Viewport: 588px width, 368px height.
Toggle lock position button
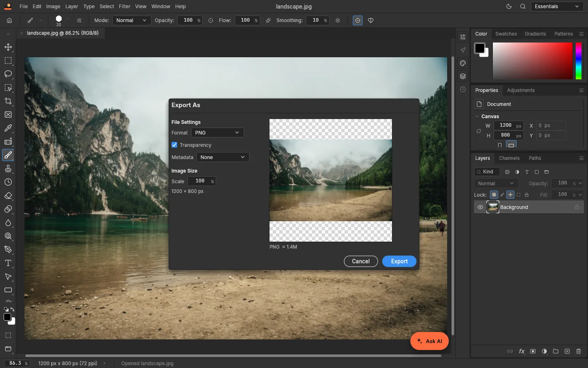click(x=510, y=195)
